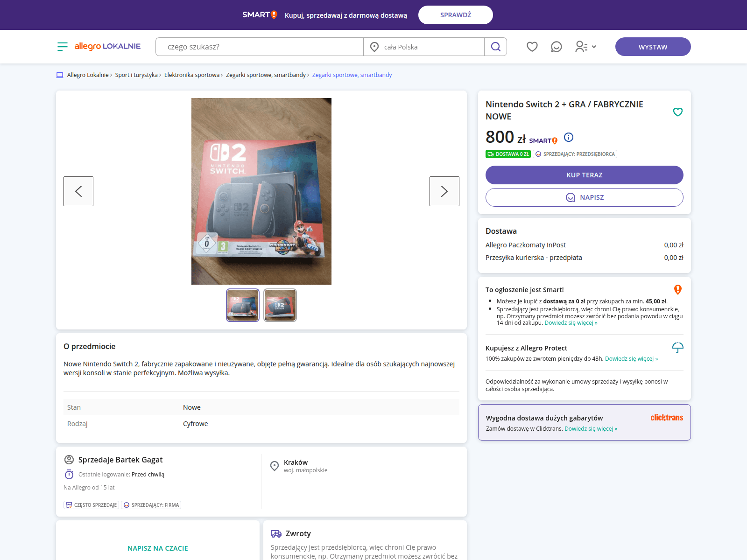Click the WYSTAW button

click(x=653, y=47)
